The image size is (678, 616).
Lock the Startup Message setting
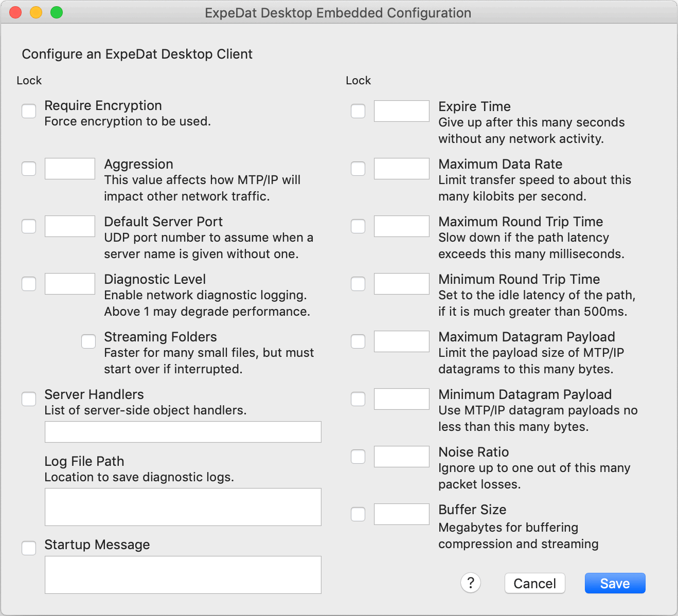pyautogui.click(x=29, y=548)
